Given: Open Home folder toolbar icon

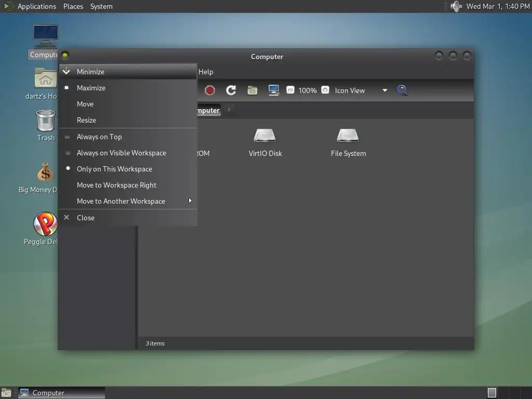Looking at the screenshot, I should click(x=252, y=90).
